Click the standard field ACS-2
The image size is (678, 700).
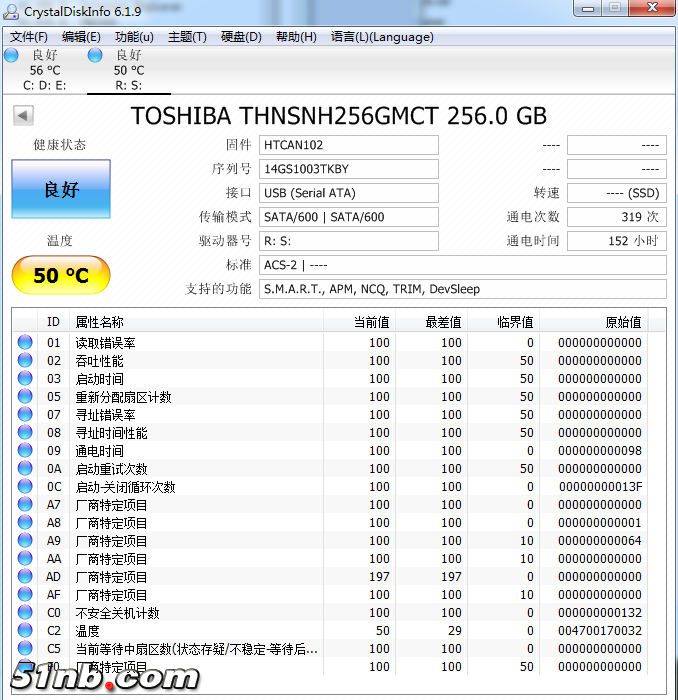pyautogui.click(x=463, y=265)
